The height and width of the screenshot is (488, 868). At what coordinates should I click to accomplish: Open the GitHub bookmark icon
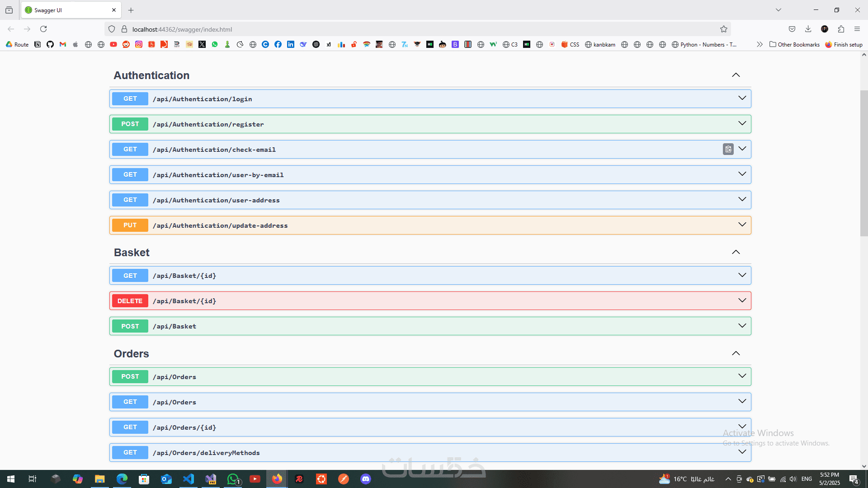tap(50, 44)
